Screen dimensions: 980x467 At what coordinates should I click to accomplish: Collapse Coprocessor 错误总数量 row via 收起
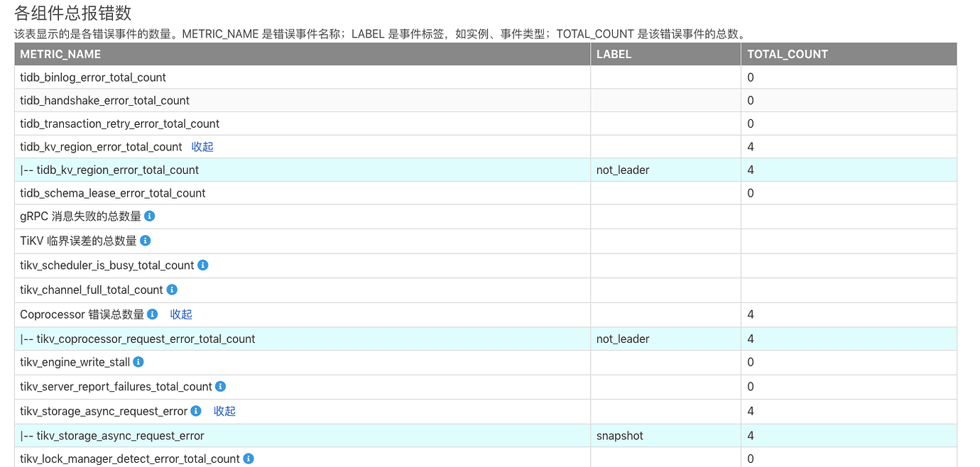click(x=181, y=314)
